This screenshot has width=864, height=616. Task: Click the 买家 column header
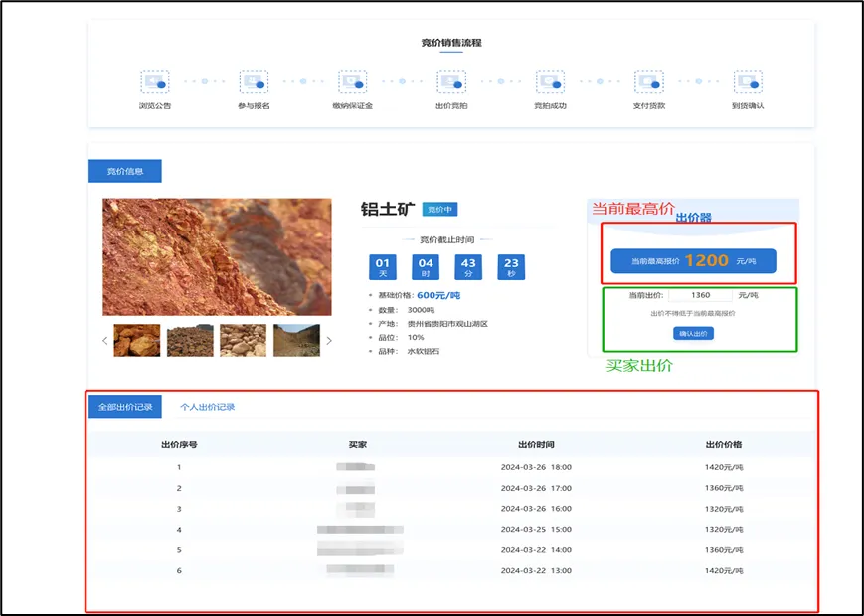click(x=357, y=445)
